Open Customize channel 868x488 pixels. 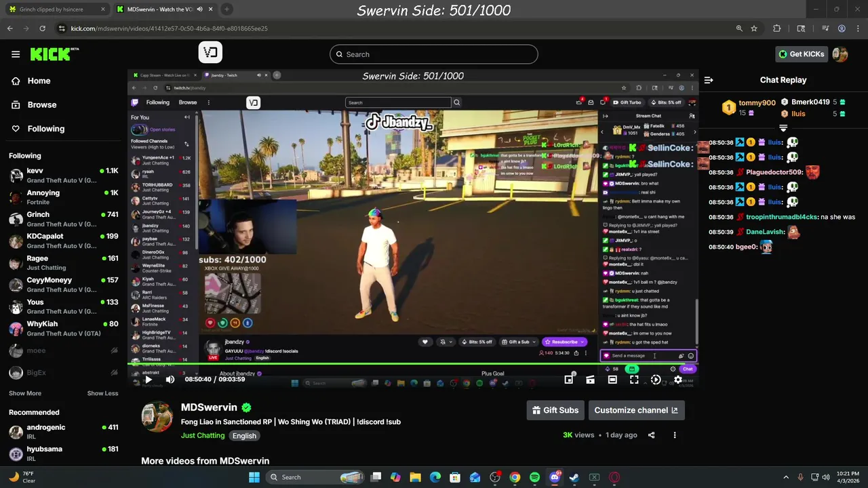click(x=636, y=410)
